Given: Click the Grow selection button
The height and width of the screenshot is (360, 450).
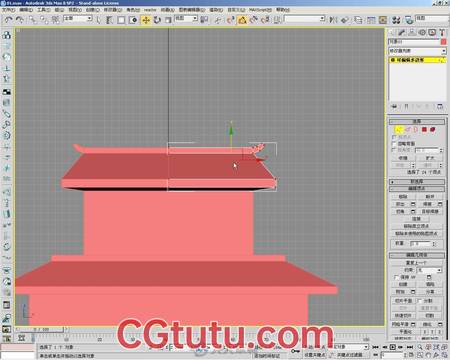Looking at the screenshot, I should click(x=430, y=158).
